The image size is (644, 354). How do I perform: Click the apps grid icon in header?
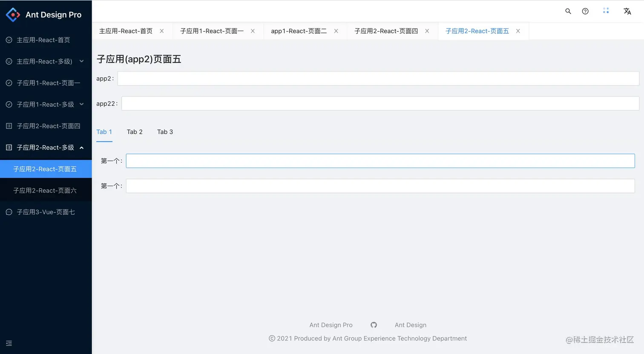(606, 11)
